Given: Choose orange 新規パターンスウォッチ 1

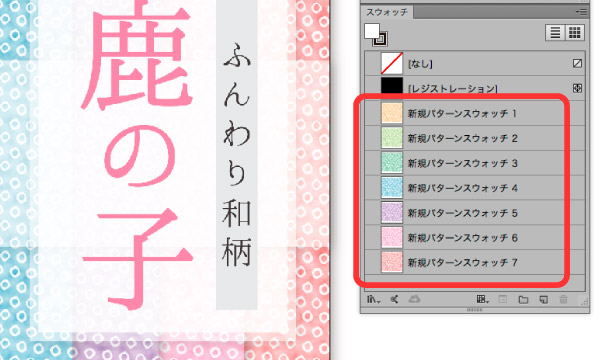Looking at the screenshot, I should pyautogui.click(x=475, y=113).
